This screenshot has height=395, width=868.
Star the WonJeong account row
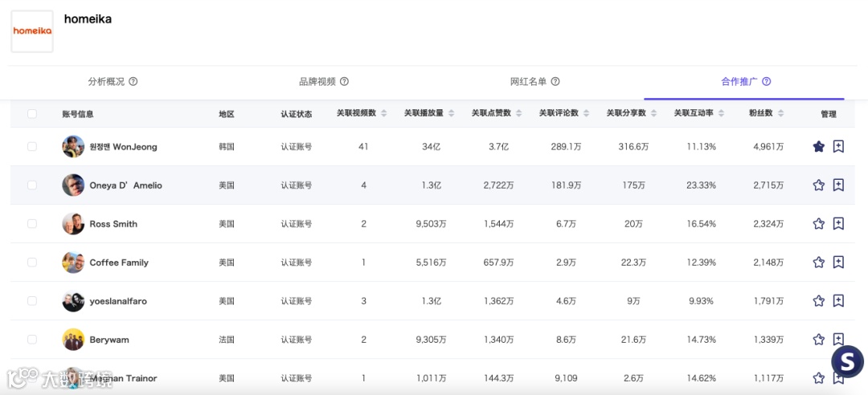click(819, 147)
